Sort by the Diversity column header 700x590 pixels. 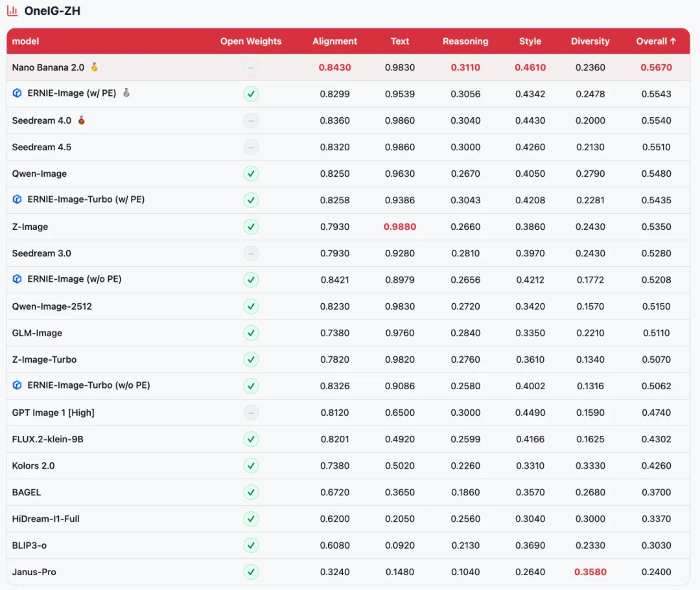coord(590,41)
